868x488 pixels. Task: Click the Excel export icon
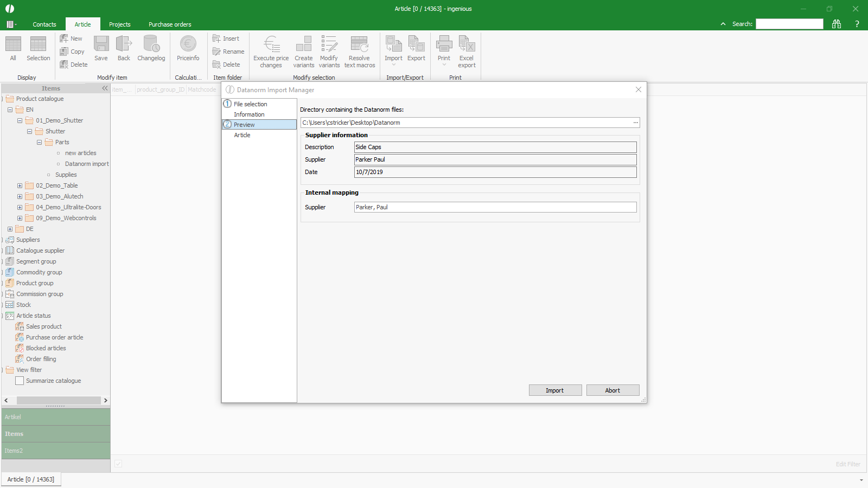(x=467, y=44)
